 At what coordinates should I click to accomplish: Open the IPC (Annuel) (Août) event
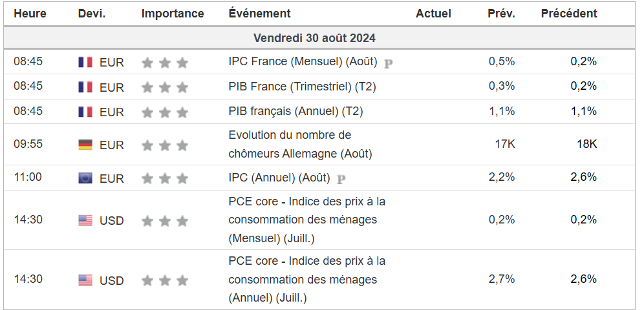(x=279, y=178)
